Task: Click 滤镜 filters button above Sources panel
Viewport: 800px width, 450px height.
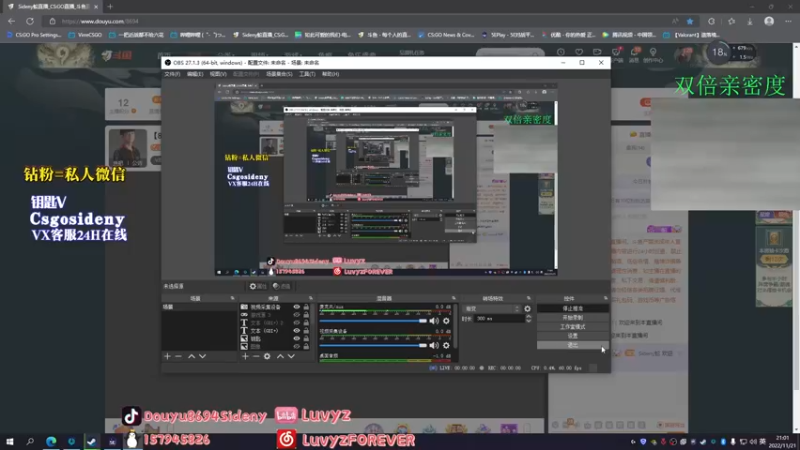Action: point(282,286)
